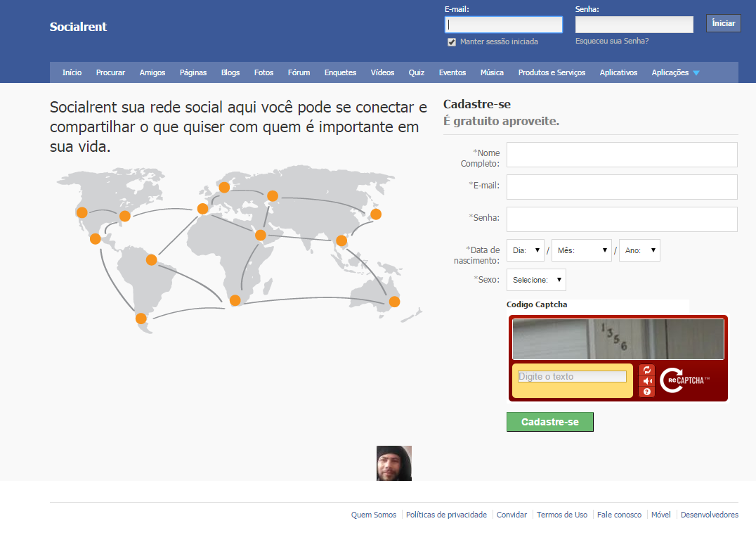Open Políticas de privacidade footer link
This screenshot has width=756, height=547.
[x=446, y=515]
